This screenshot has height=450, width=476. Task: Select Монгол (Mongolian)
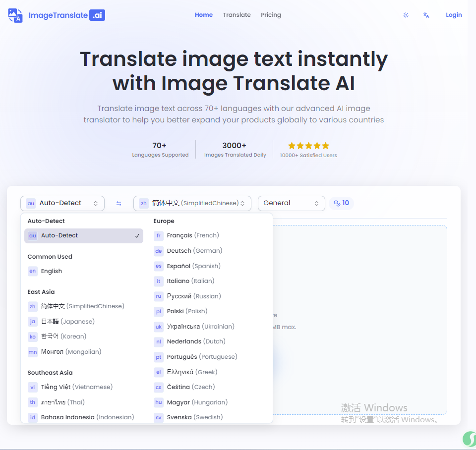click(x=83, y=352)
